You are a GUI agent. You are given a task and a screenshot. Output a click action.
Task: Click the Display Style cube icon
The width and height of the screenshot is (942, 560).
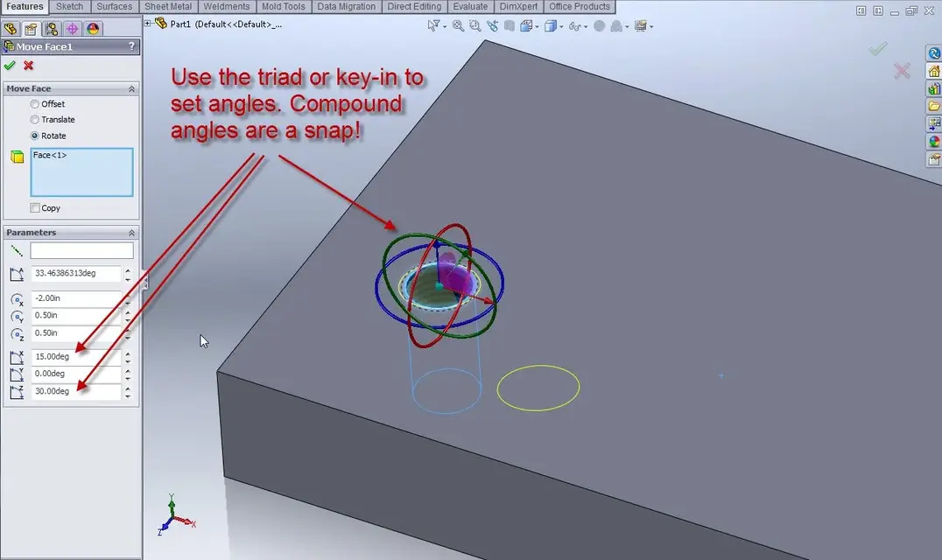coord(550,25)
